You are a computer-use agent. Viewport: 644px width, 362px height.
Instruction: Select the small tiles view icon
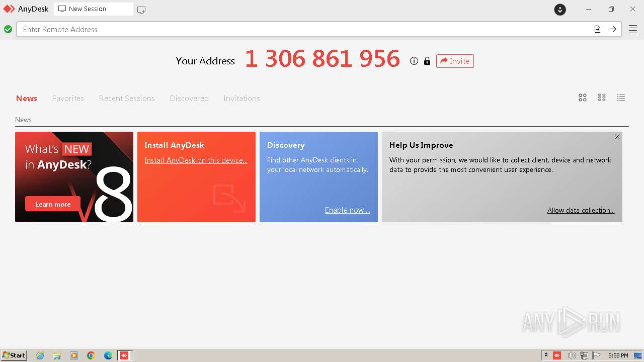602,98
